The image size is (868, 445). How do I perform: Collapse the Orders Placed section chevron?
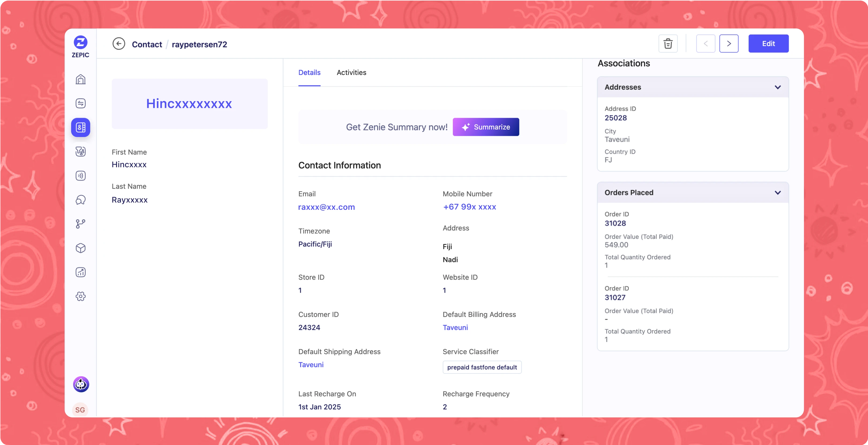(x=777, y=193)
